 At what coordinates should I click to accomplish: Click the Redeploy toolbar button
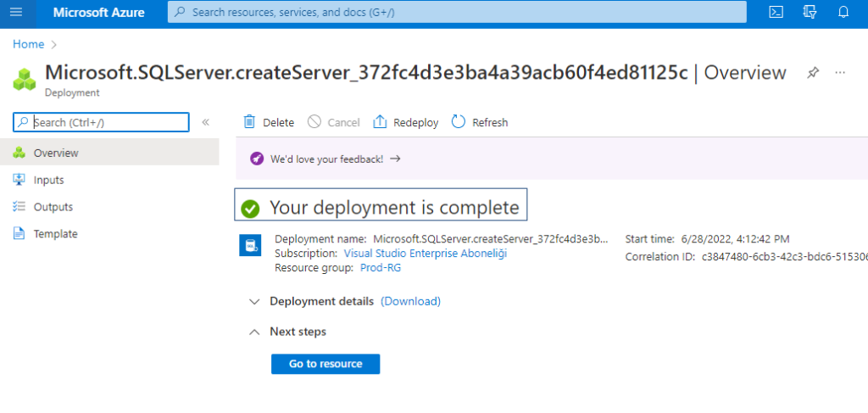point(406,122)
